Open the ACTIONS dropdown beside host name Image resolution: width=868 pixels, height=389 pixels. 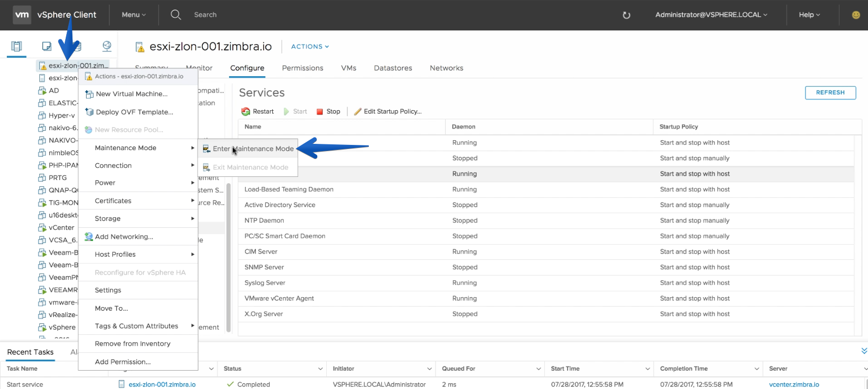pyautogui.click(x=310, y=47)
